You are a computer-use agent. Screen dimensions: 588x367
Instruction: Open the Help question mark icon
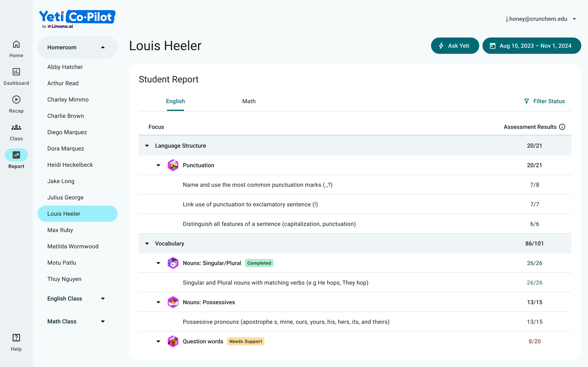16,338
